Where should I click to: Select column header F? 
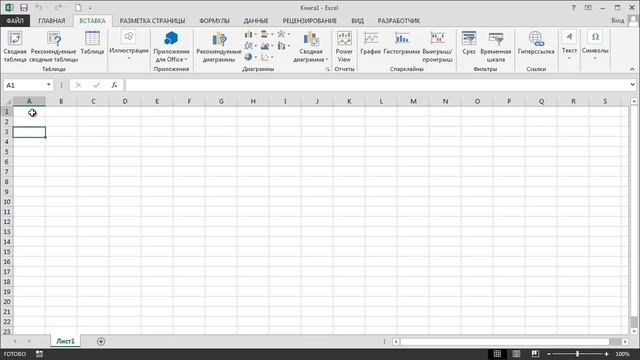click(189, 101)
